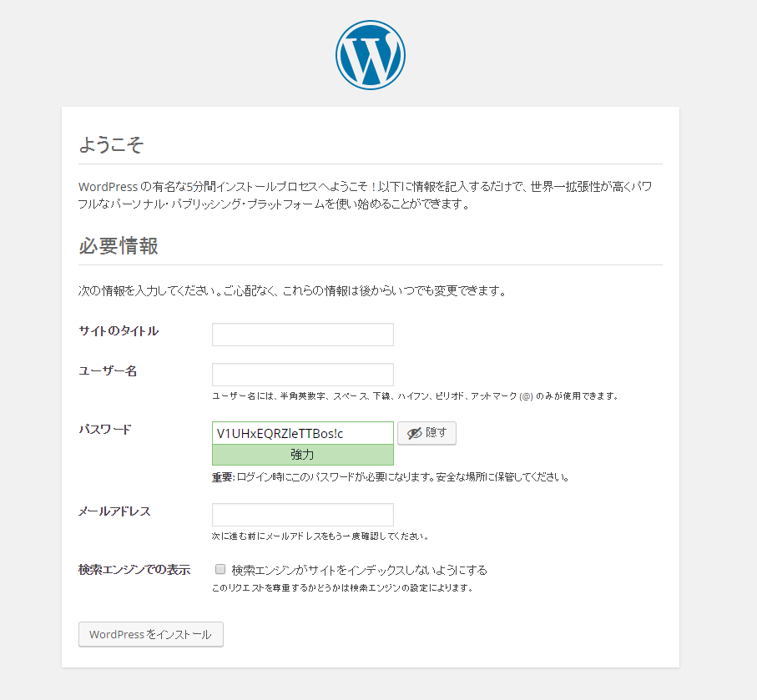Click the green 強力 password strength bar
The height and width of the screenshot is (700, 757).
coord(302,455)
